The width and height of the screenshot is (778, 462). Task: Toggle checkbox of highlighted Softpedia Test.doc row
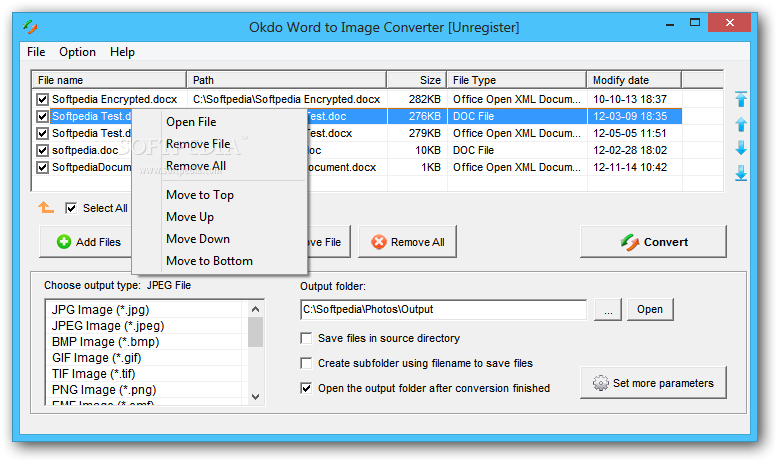click(42, 117)
